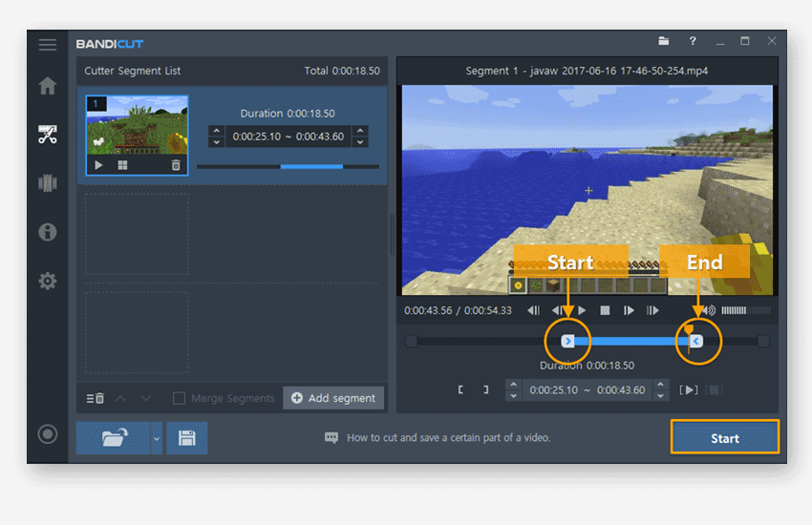The height and width of the screenshot is (525, 812).
Task: Play segment 1 from its thumbnail
Action: pos(98,165)
